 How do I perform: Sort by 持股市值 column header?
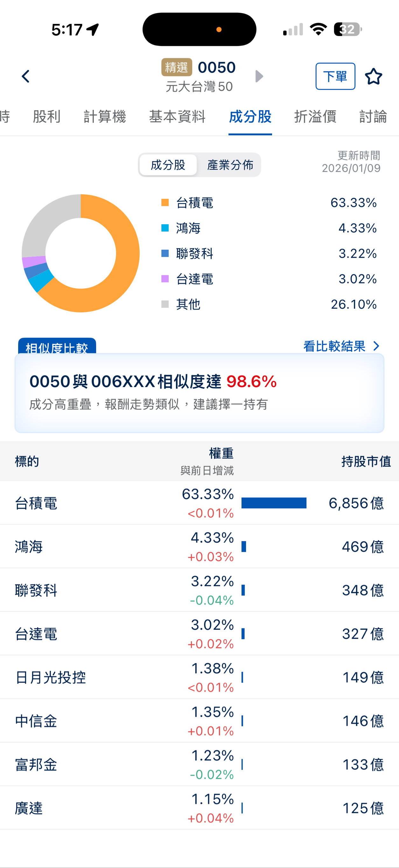(x=366, y=461)
